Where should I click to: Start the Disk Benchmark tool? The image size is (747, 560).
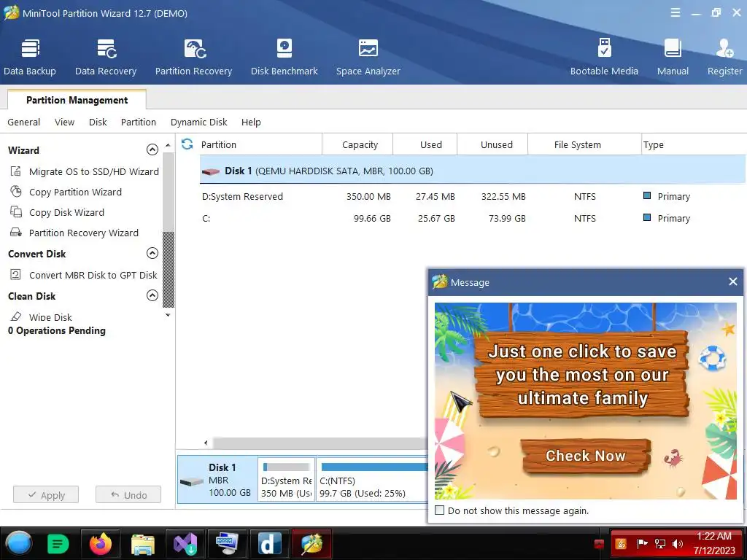(x=284, y=57)
